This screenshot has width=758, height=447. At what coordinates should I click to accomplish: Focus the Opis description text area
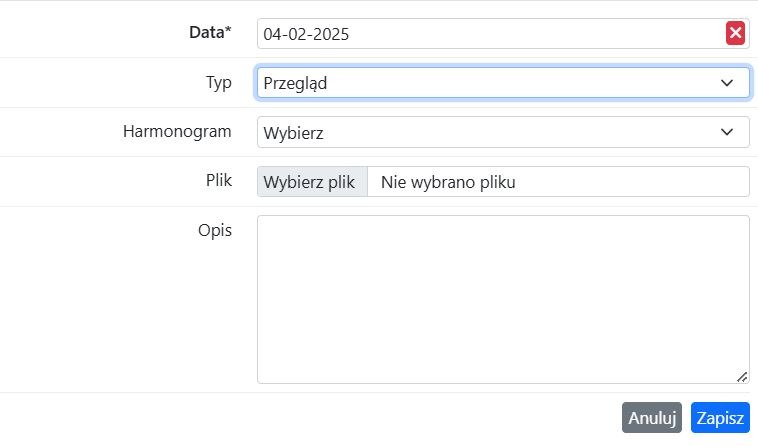[503, 300]
